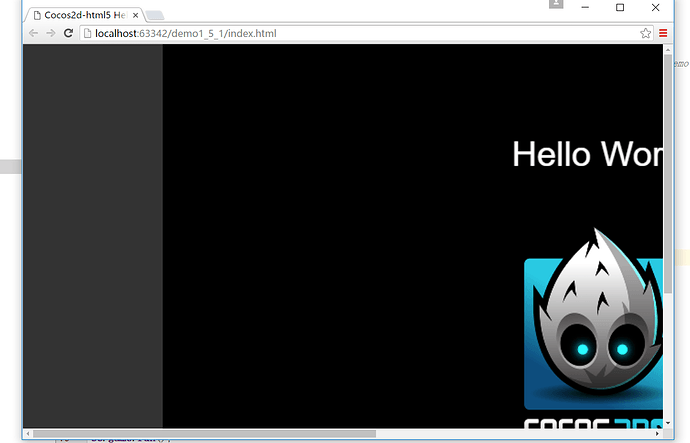
Task: Click the Chrome user profile icon
Action: click(556, 4)
